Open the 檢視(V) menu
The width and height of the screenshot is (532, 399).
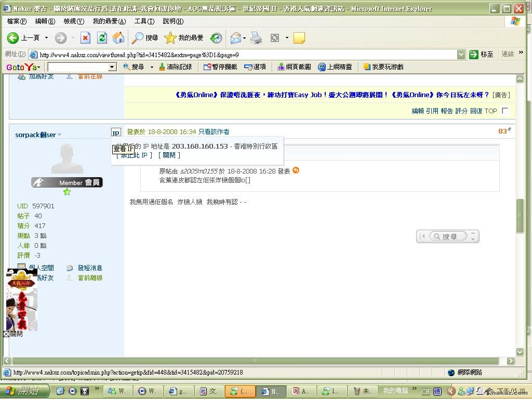(74, 21)
